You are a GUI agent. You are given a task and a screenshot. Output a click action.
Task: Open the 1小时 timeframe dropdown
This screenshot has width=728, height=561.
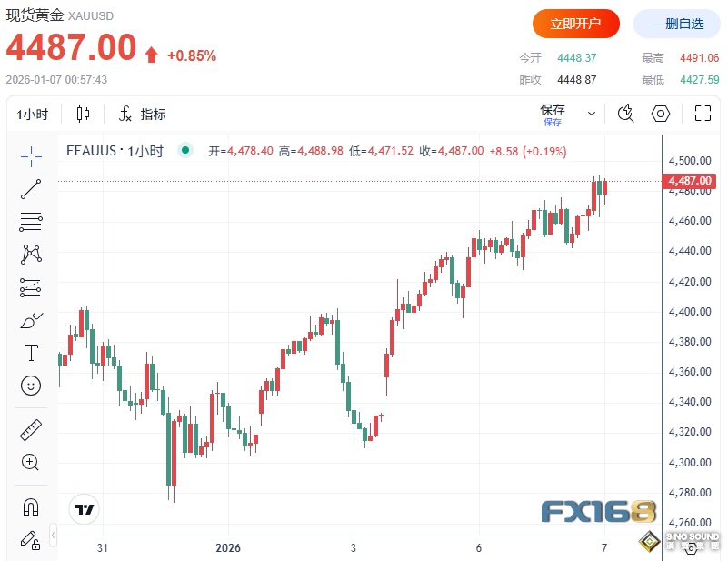point(33,115)
